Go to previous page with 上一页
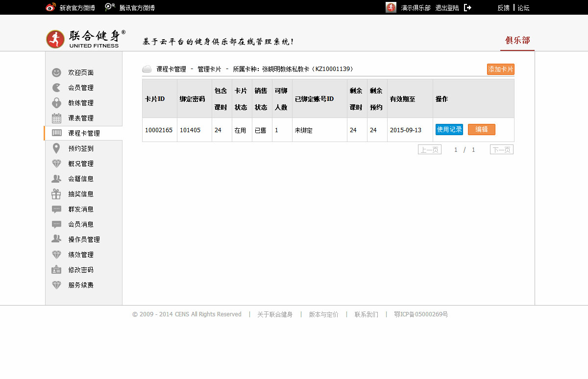The width and height of the screenshot is (588, 379). click(429, 150)
